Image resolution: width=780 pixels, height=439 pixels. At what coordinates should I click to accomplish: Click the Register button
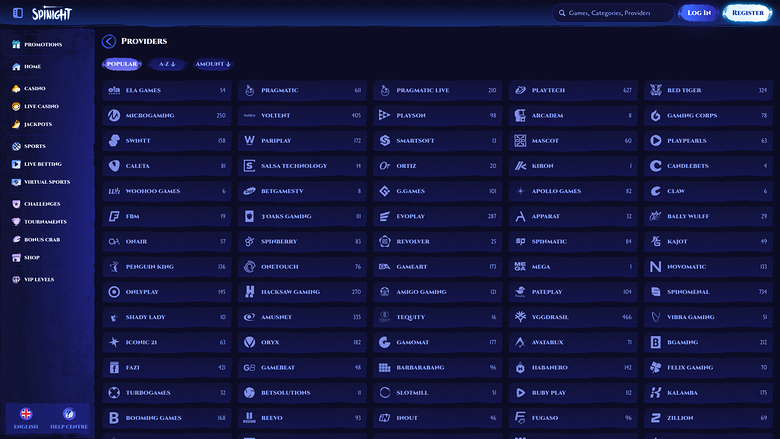coord(747,13)
